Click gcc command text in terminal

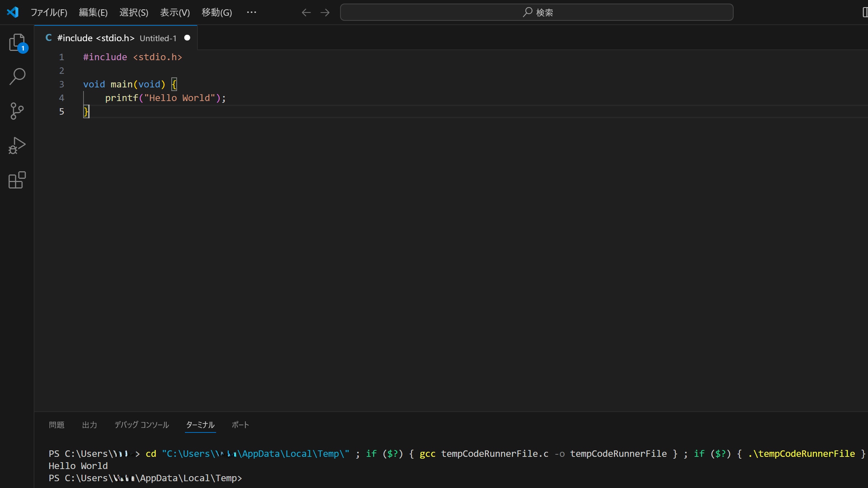click(x=427, y=454)
